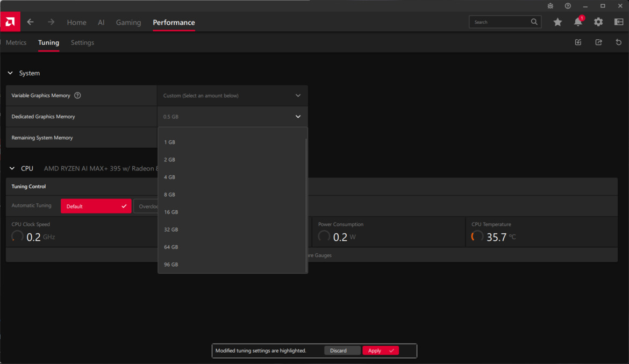The image size is (629, 364).
Task: Collapse the System section
Action: click(x=10, y=73)
